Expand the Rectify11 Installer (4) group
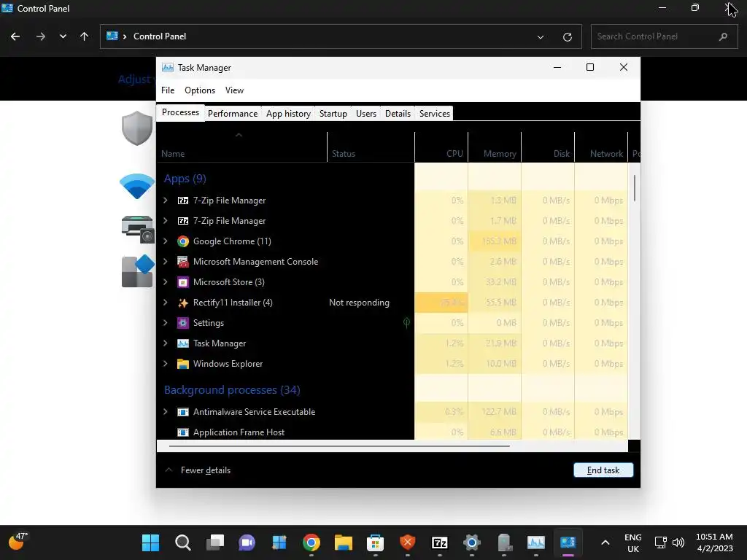 point(166,303)
